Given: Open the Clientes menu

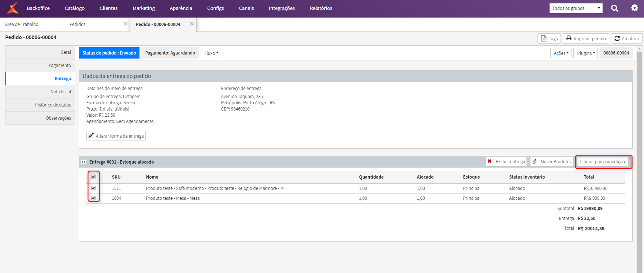Looking at the screenshot, I should 109,8.
